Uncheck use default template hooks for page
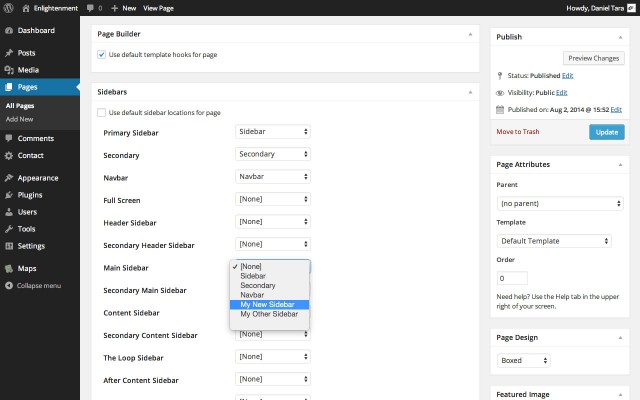Screen dimensions: 640x400 102,54
